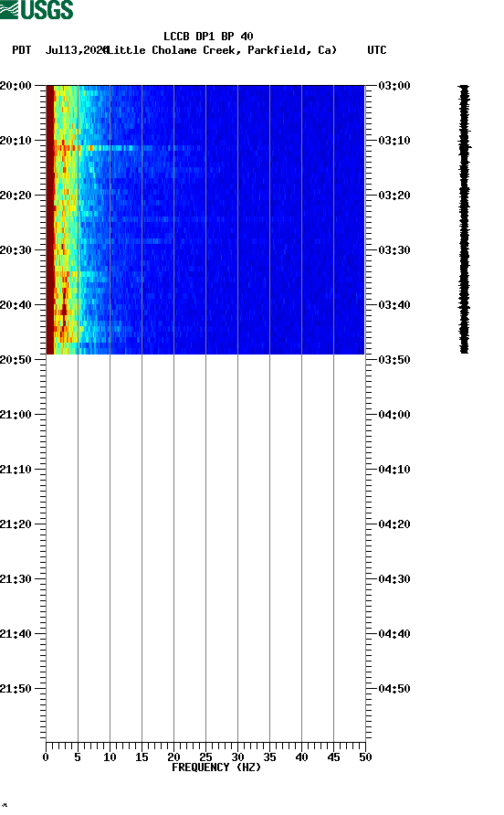This screenshot has width=504, height=815.
Task: Click the '5' frequency axis tick label
Action: tap(78, 757)
